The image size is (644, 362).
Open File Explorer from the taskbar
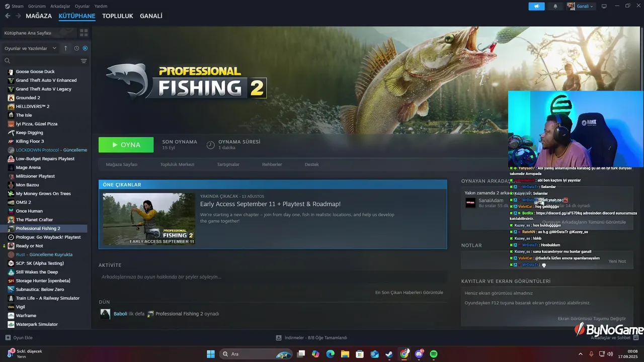tap(345, 354)
